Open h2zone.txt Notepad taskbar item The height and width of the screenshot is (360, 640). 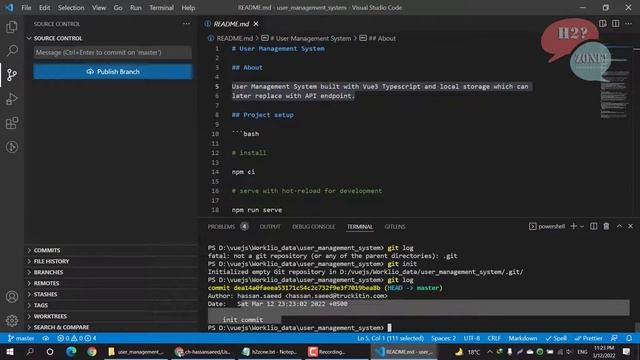[270, 351]
